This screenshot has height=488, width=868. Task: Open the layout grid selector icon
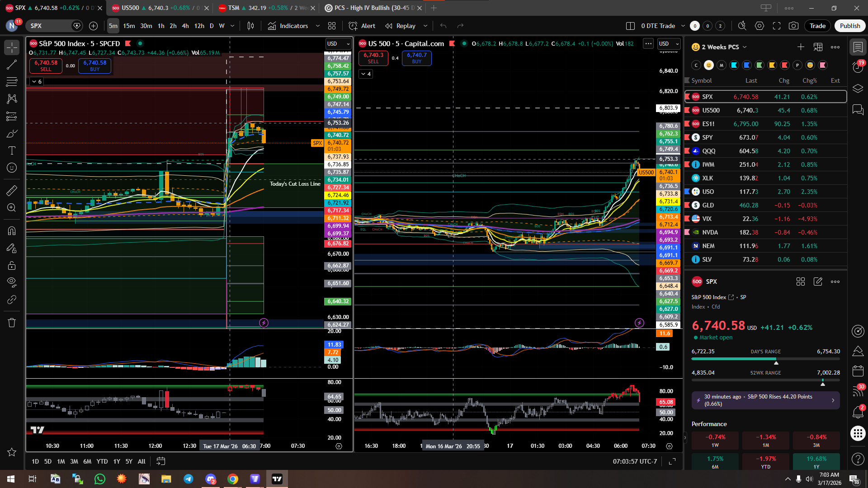coord(332,26)
